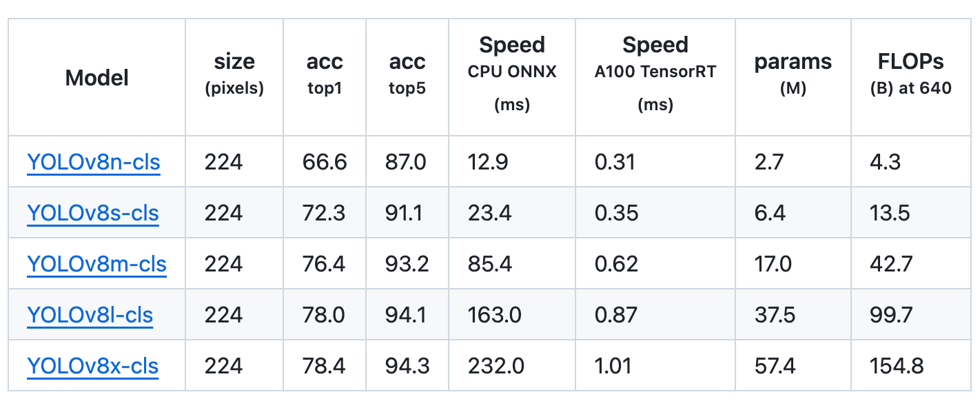Open the YOLOv8n-cls model link
Screen dimensions: 980x401
point(94,163)
